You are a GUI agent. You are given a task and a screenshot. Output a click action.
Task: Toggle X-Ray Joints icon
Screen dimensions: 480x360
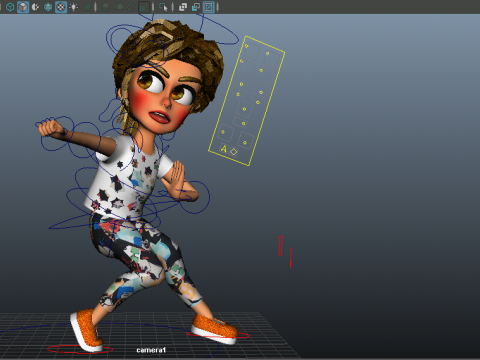[208, 7]
